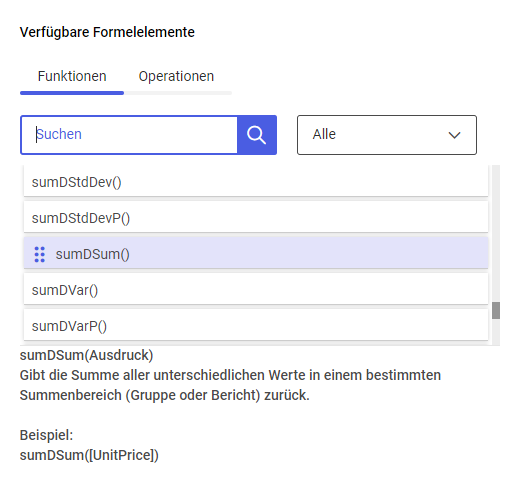Screen dimensions: 510x498
Task: Select sumDVarP() in the function list
Action: click(x=256, y=326)
